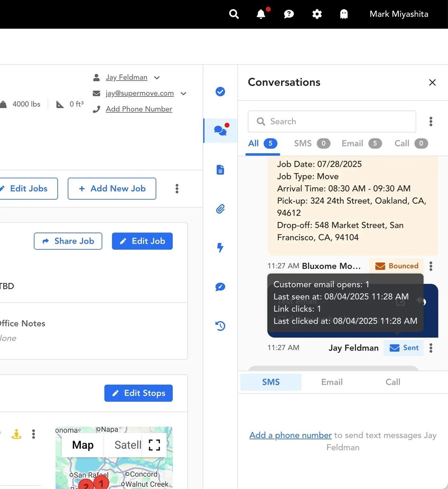Click the ghost icon in the top bar
The height and width of the screenshot is (489, 448).
[344, 14]
